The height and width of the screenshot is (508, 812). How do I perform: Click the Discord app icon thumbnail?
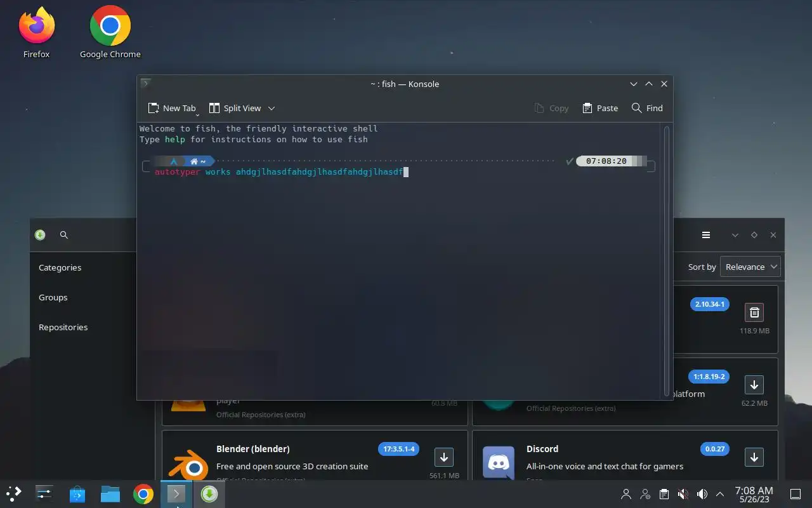[499, 462]
